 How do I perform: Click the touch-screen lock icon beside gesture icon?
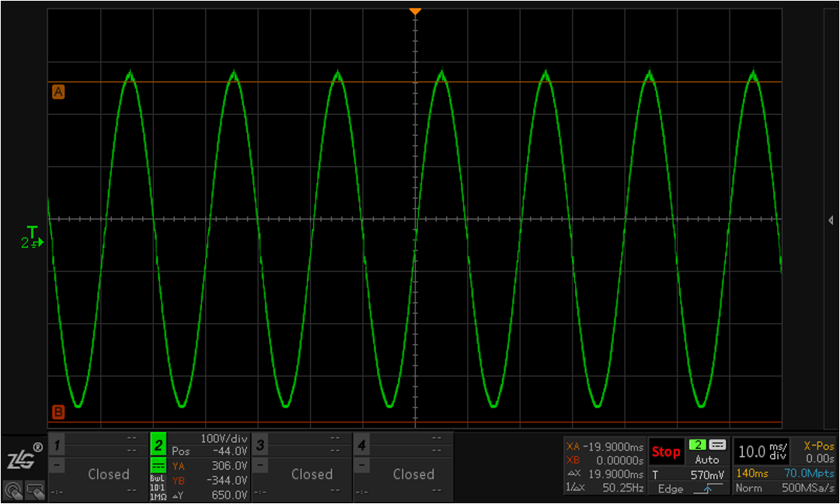point(34,490)
